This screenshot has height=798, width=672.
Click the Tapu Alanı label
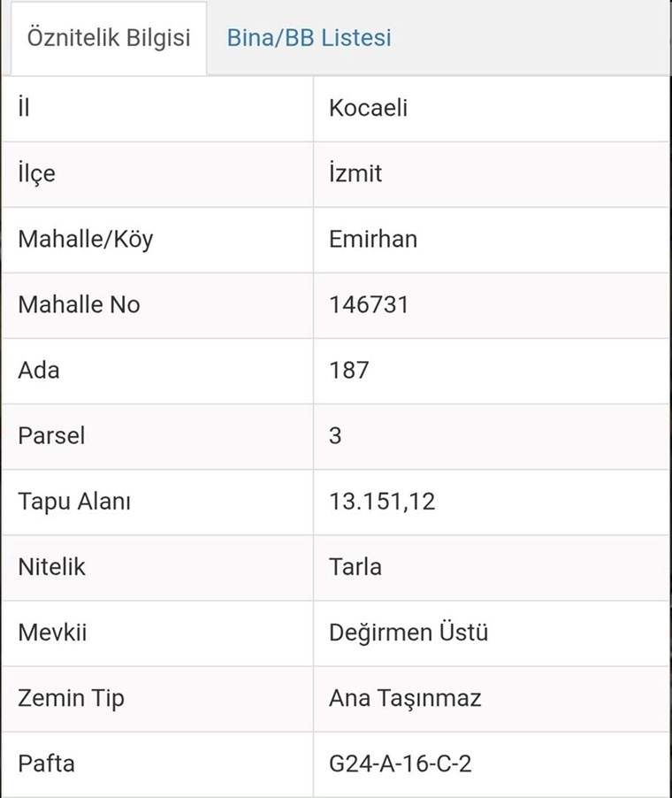tap(74, 502)
